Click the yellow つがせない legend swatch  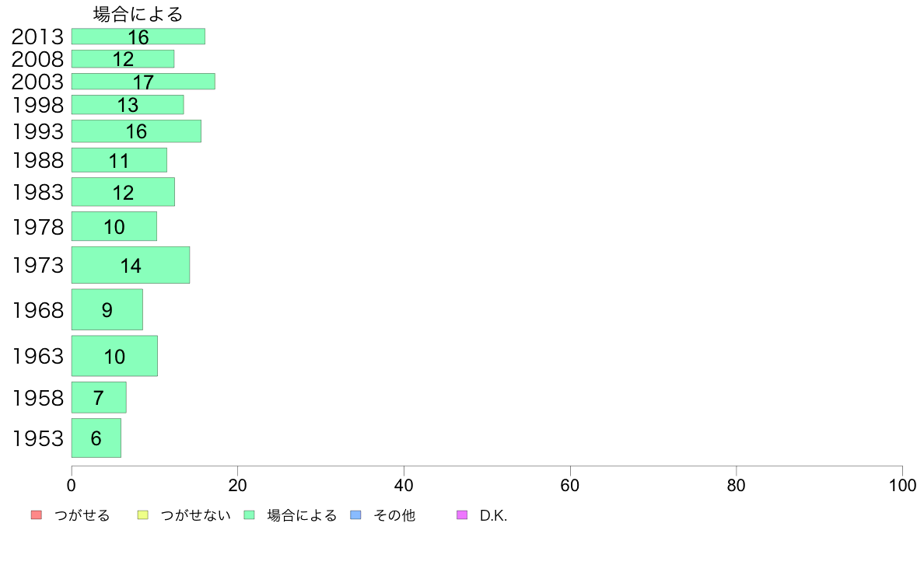(x=142, y=514)
